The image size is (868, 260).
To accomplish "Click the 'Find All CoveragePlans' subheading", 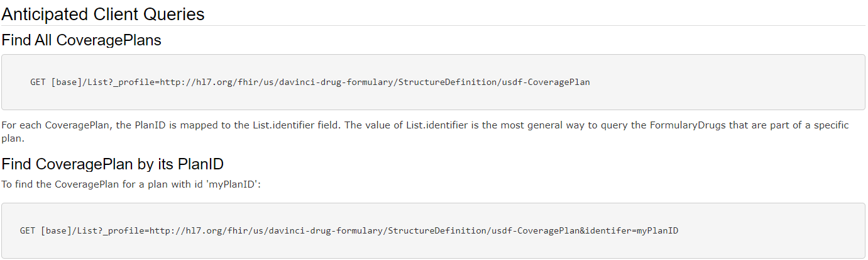I will pyautogui.click(x=81, y=40).
